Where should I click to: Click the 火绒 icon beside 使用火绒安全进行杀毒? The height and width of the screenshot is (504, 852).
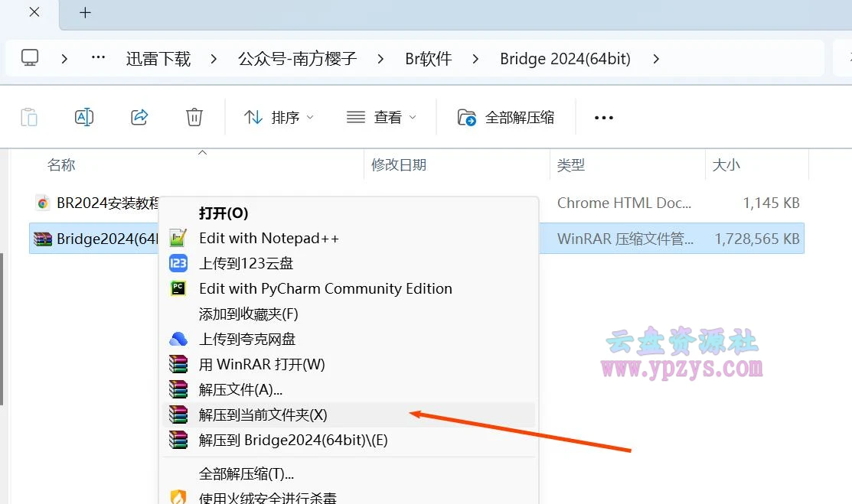(178, 498)
